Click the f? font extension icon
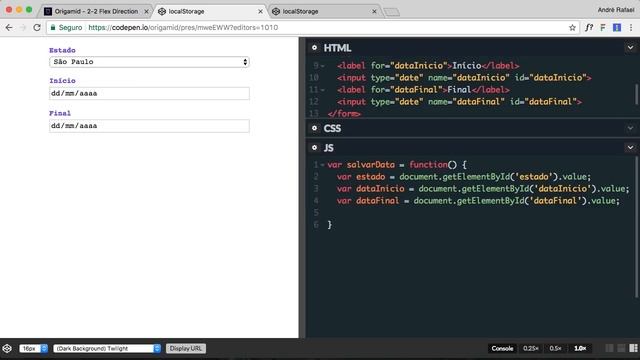 pos(589,27)
